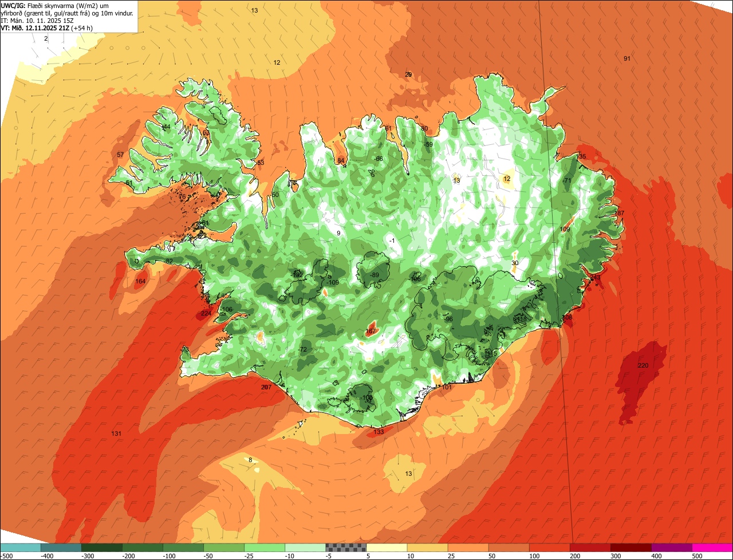
Task: Click the orange 50 to 100 legend swatch
Action: tap(509, 547)
